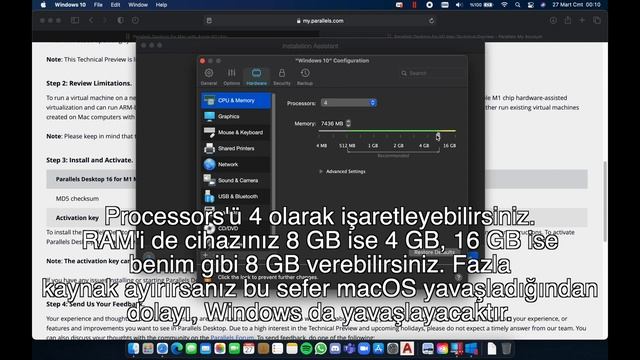The image size is (640, 360).
Task: Open Calendar from the Dock
Action: point(249,349)
